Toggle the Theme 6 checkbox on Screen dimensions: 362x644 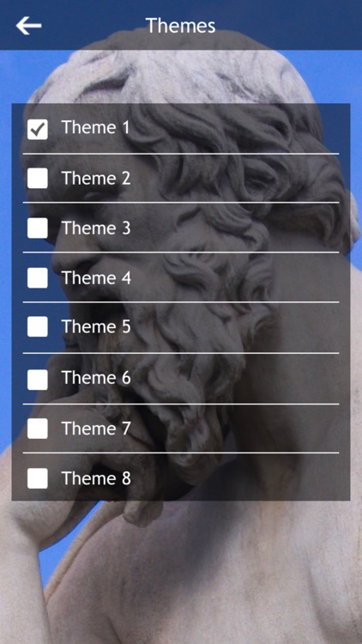click(38, 379)
